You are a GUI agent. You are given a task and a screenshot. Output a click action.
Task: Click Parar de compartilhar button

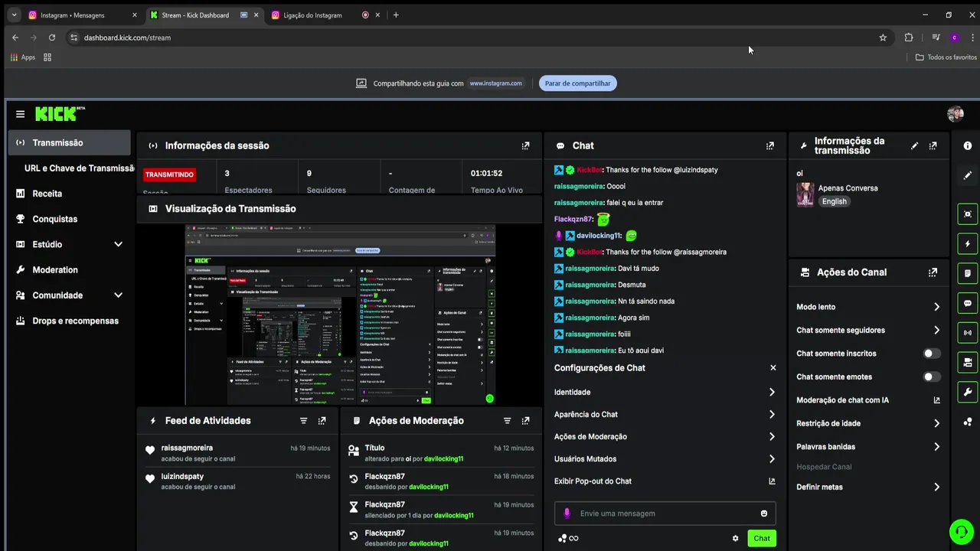click(x=577, y=83)
